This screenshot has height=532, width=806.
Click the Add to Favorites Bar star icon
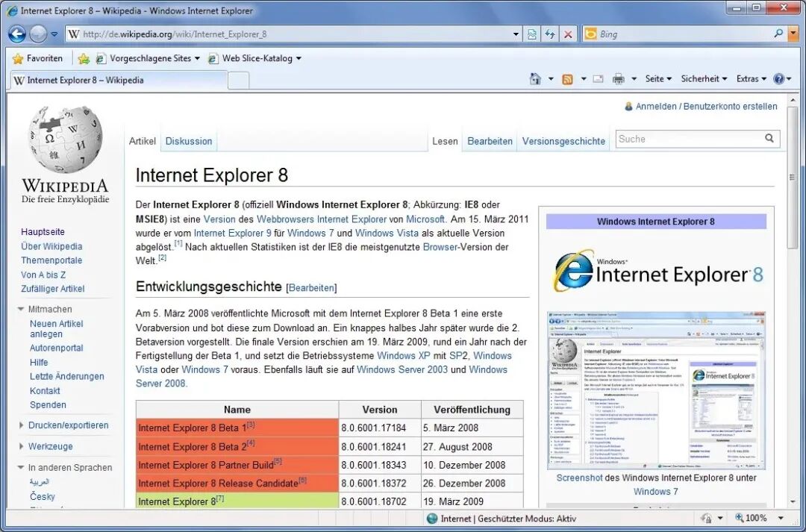tap(84, 59)
